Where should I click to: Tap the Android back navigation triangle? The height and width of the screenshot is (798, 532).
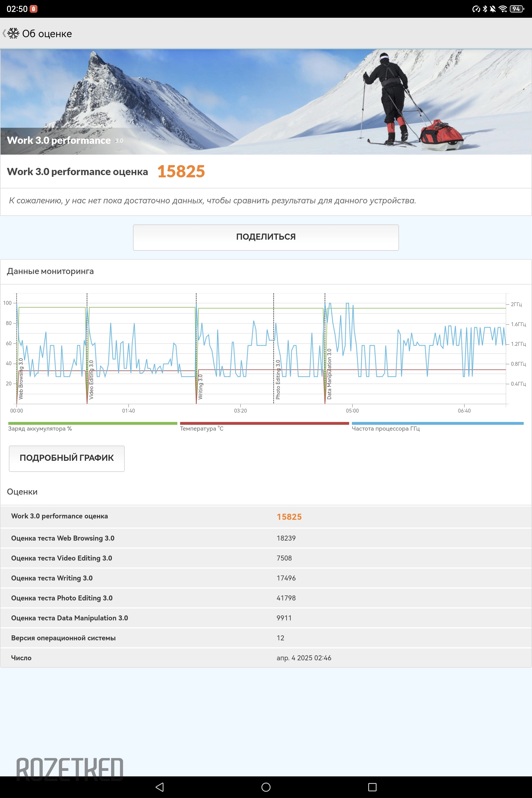160,787
